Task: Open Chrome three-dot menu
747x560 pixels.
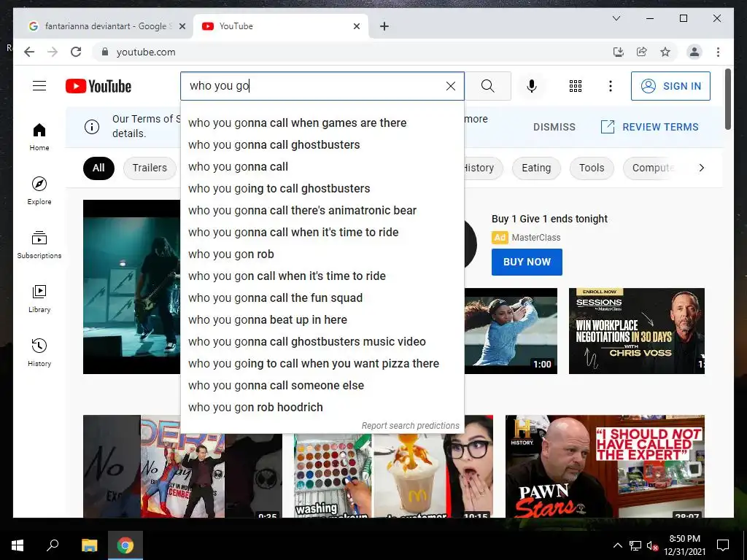Action: [718, 52]
